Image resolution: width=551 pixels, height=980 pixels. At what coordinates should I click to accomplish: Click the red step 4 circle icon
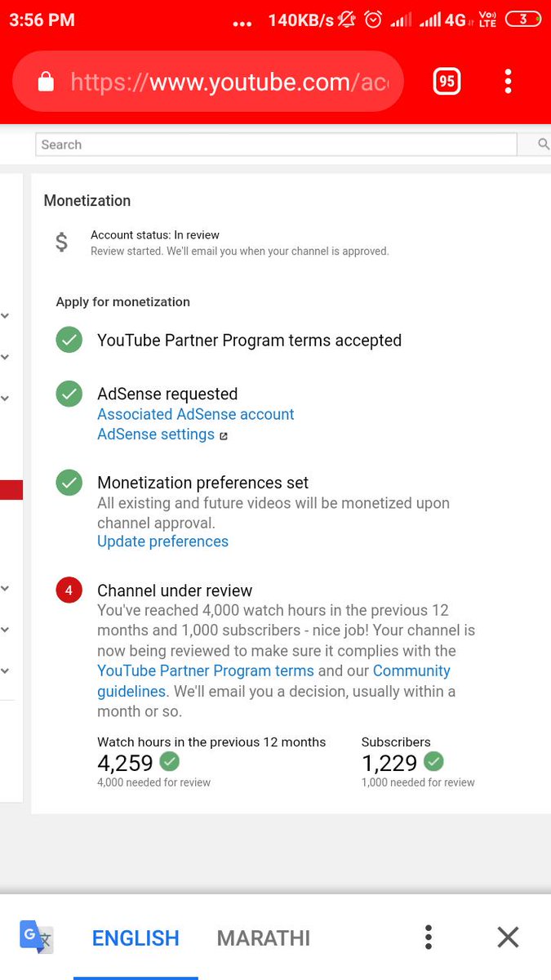[x=69, y=590]
